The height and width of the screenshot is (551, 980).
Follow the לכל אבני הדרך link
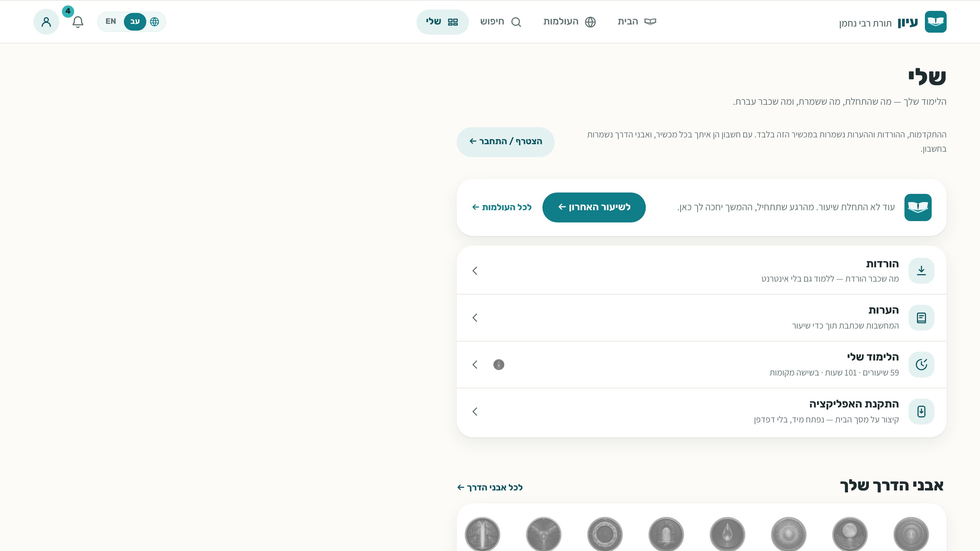(490, 487)
